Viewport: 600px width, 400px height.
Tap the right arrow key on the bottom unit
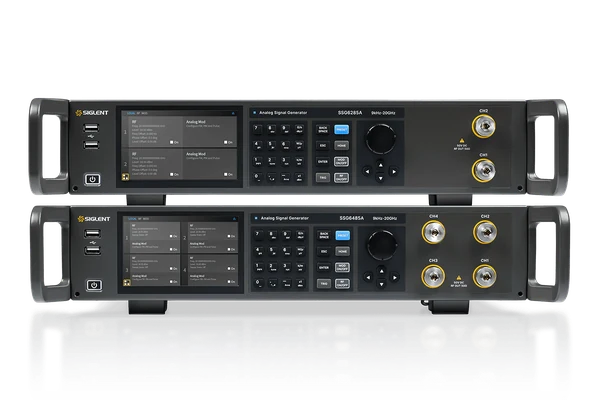pos(395,277)
